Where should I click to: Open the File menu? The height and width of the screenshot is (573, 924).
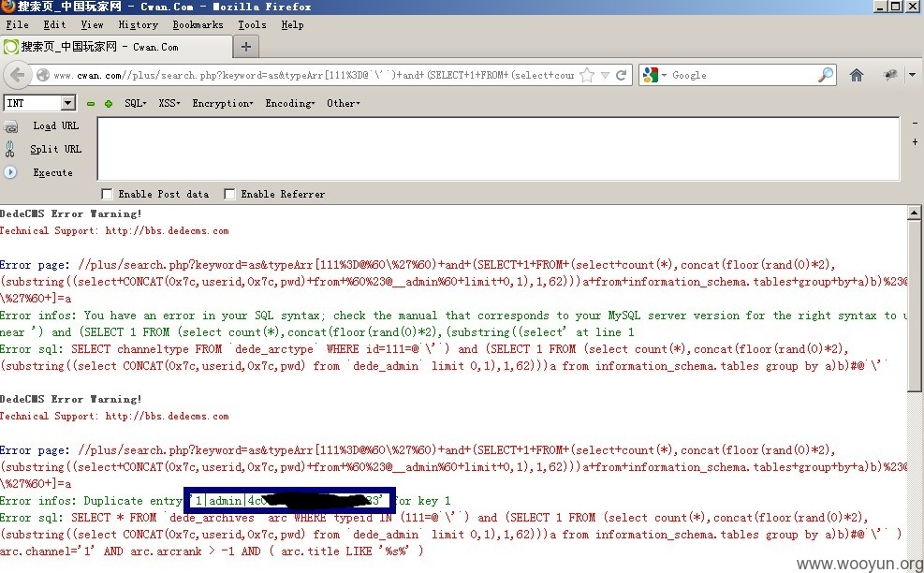coord(17,24)
